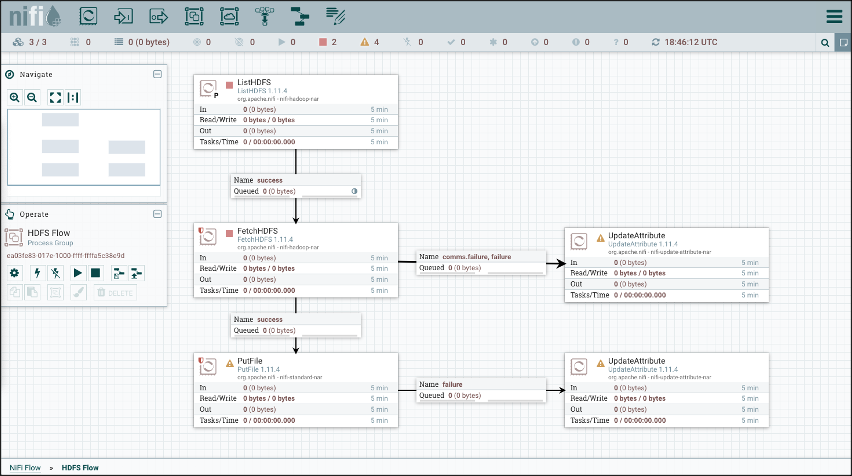Image resolution: width=852 pixels, height=476 pixels.
Task: Click HDFS Flow breadcrumb
Action: tap(80, 467)
